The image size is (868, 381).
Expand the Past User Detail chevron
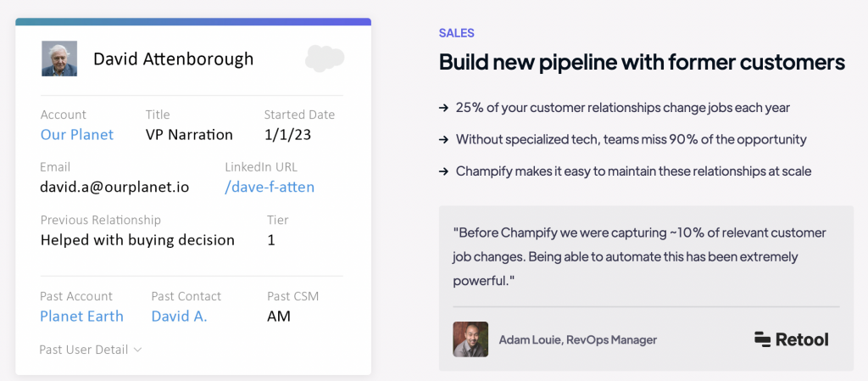coord(138,350)
